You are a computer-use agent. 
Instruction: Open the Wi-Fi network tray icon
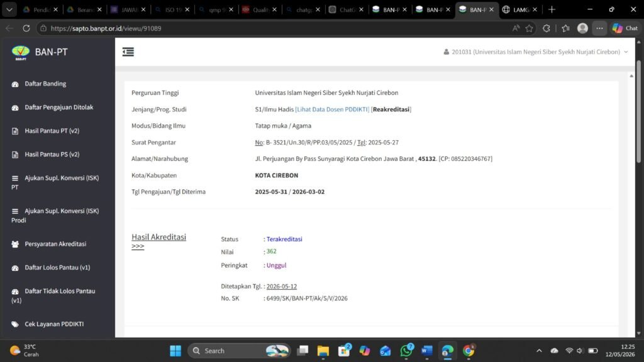(569, 351)
